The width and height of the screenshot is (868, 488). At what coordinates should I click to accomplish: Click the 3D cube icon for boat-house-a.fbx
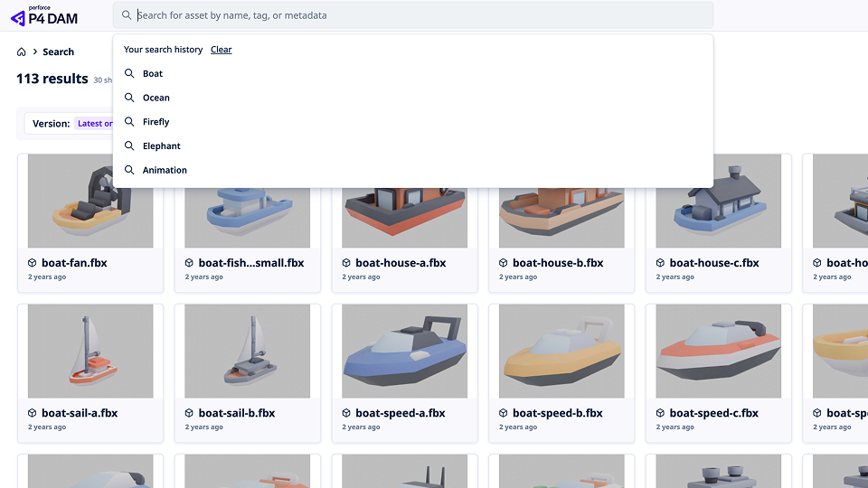[346, 263]
